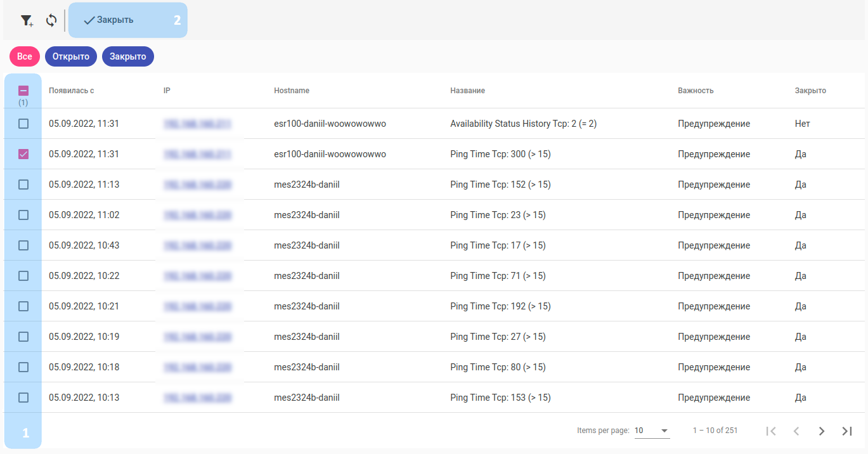Open the IP link for esr100-daniil-woowowowwo first row
Screen dimensions: 868x454
[x=197, y=124]
